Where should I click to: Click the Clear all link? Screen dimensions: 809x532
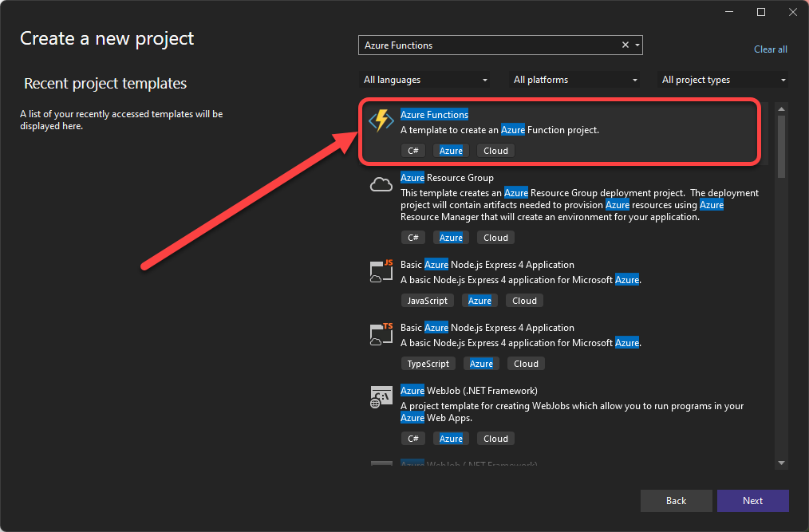(770, 49)
